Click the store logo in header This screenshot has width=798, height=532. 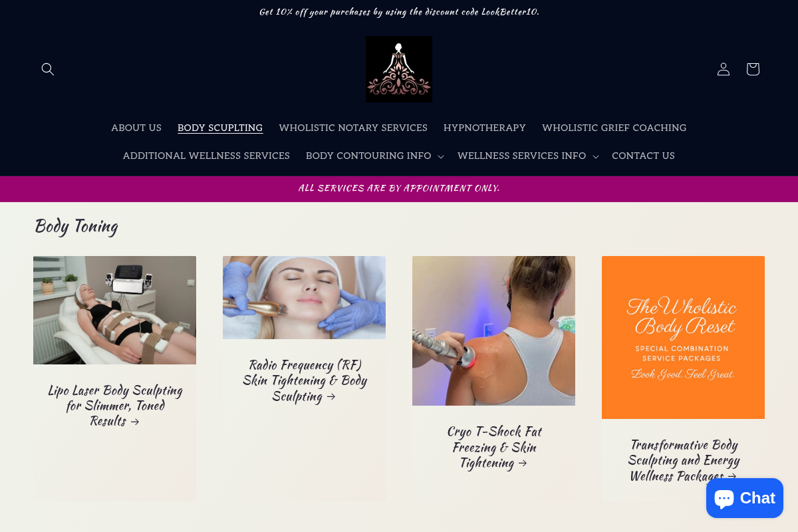399,69
